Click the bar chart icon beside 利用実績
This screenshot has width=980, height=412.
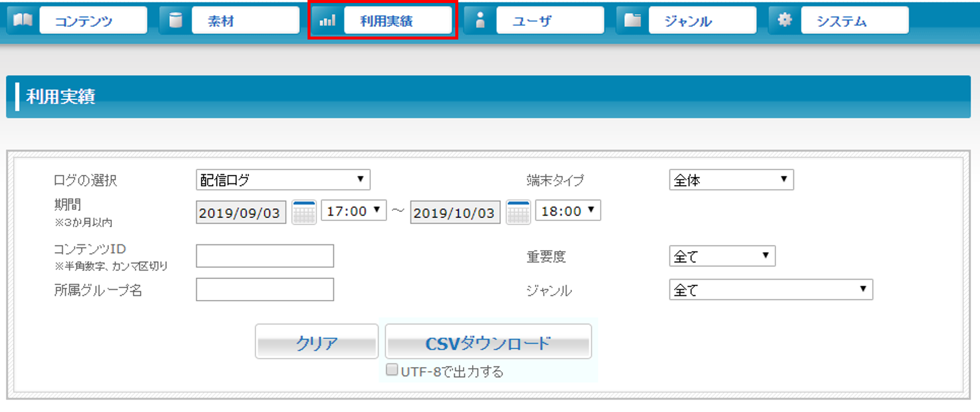pos(327,21)
